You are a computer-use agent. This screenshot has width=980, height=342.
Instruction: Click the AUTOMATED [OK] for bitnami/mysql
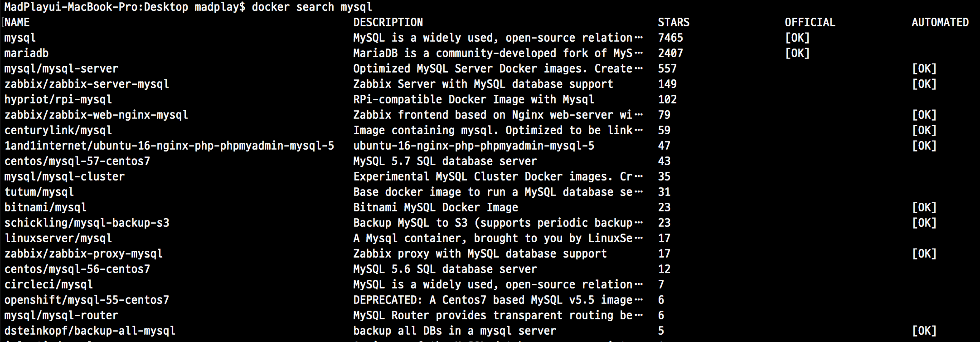click(924, 207)
